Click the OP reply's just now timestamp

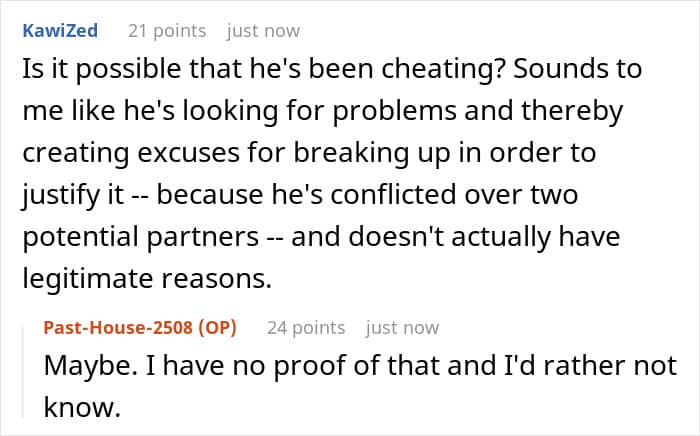coord(402,328)
